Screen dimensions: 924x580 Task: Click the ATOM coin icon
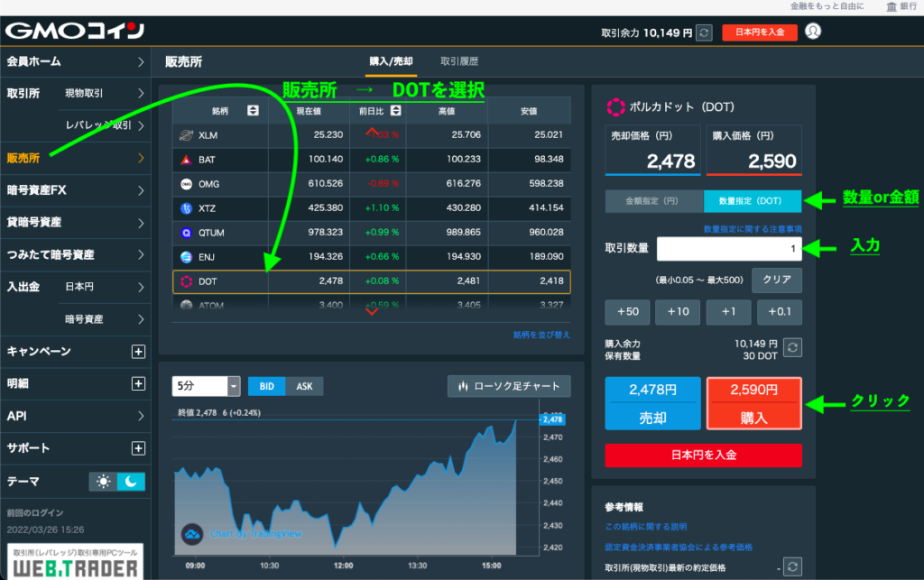pyautogui.click(x=186, y=305)
